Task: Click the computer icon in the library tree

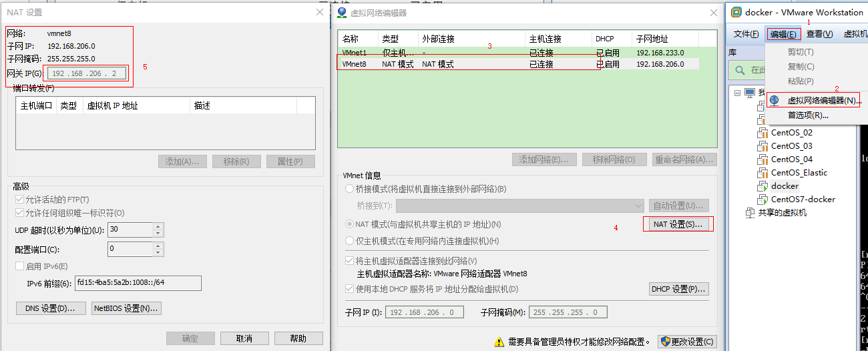Action: (750, 93)
